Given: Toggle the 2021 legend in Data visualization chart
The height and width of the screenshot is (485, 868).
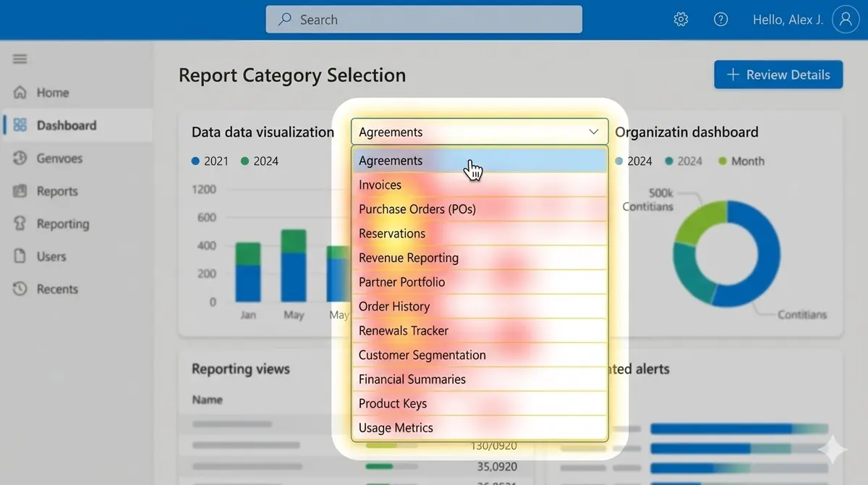Looking at the screenshot, I should pos(209,161).
